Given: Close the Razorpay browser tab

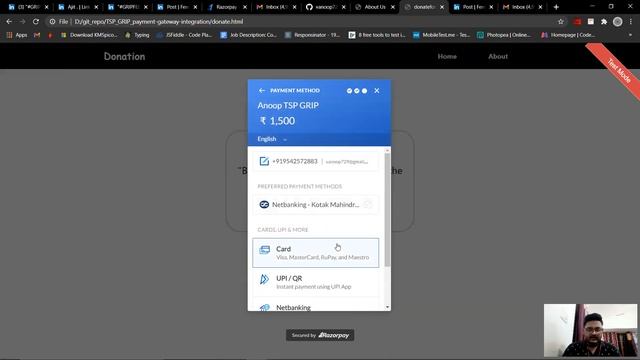Looking at the screenshot, I should tap(245, 7).
